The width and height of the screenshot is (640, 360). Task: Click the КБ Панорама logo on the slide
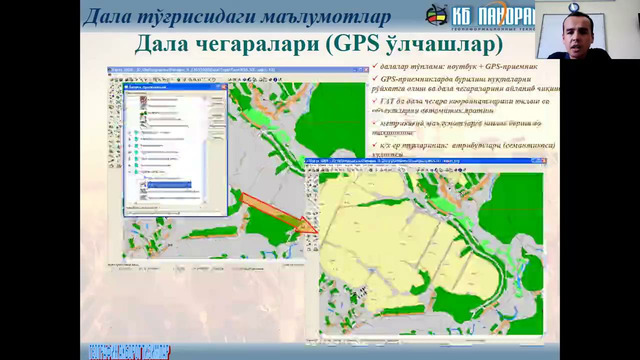pos(480,16)
